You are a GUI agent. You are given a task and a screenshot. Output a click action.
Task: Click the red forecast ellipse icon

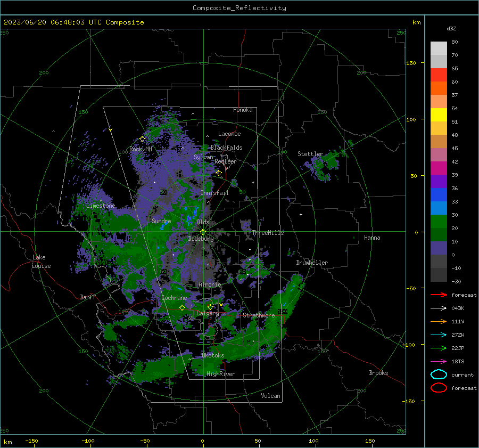439,388
